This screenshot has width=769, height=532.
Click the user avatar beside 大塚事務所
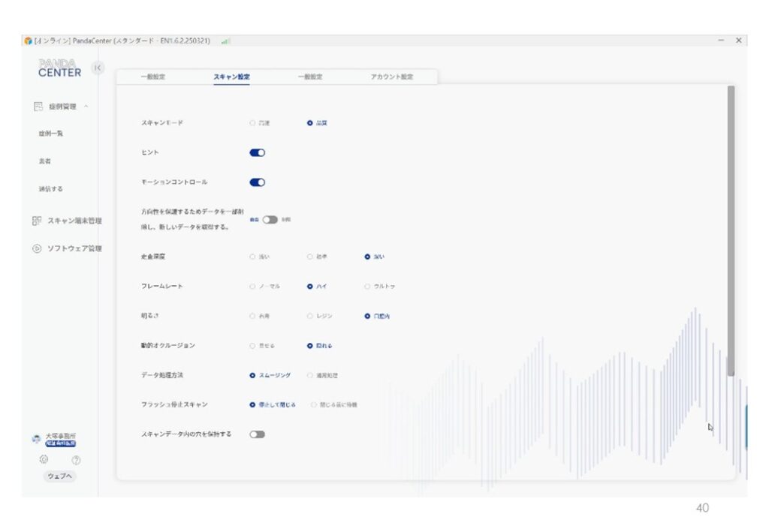point(36,439)
